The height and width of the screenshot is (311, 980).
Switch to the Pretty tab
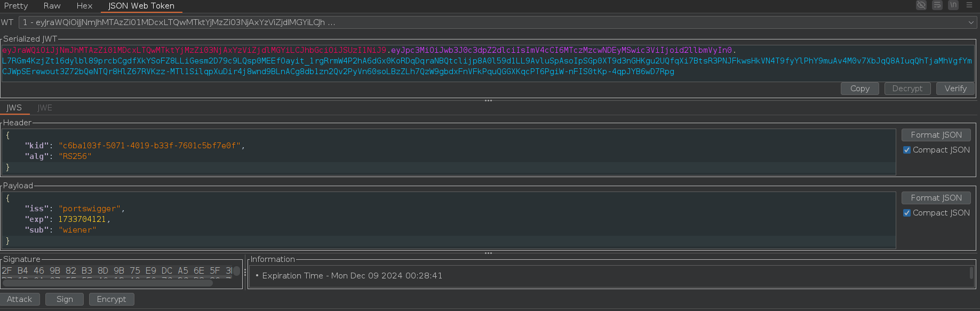(16, 6)
